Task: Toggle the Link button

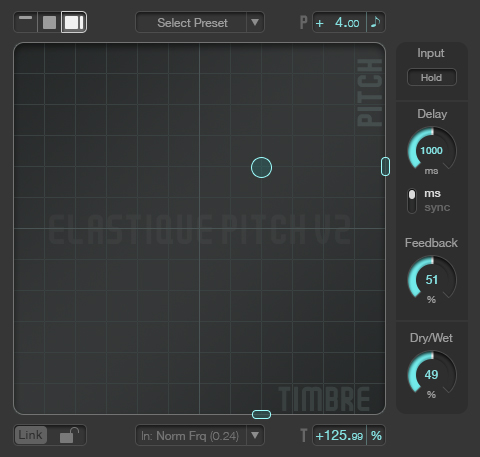Action: pyautogui.click(x=31, y=435)
